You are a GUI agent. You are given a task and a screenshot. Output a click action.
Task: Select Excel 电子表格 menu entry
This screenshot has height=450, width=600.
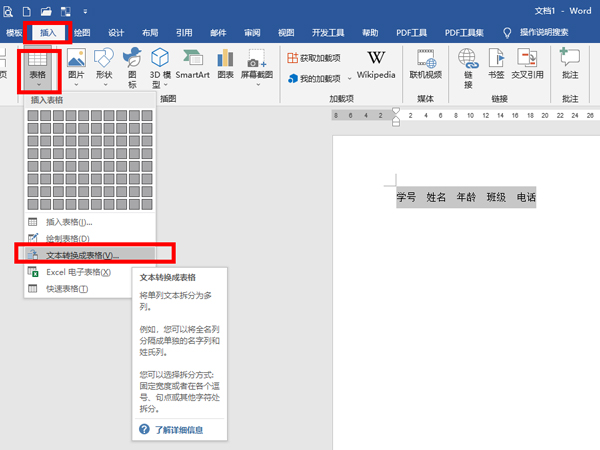(78, 272)
